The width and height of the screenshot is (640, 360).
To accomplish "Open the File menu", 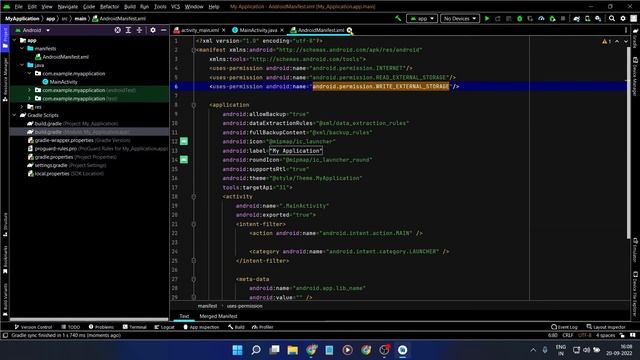I will (x=18, y=7).
